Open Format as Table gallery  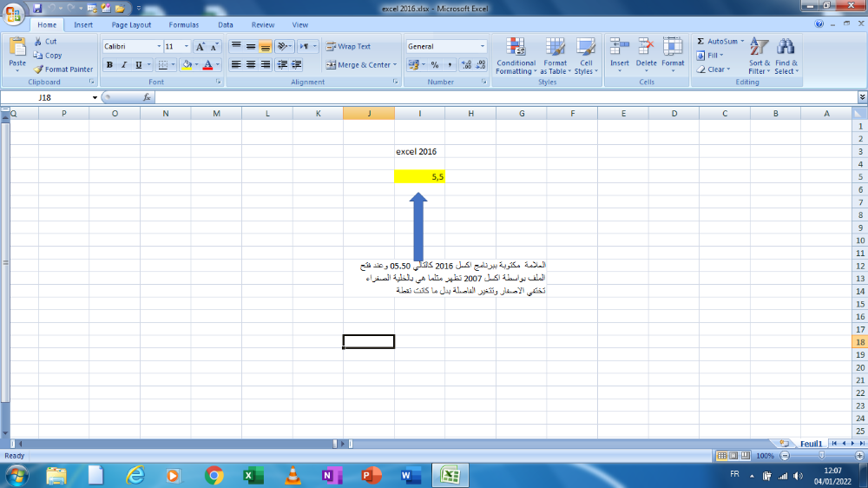point(556,56)
